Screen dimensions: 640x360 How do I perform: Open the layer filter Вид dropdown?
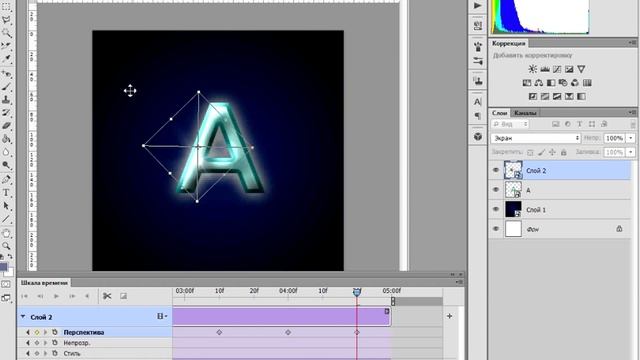[x=510, y=124]
